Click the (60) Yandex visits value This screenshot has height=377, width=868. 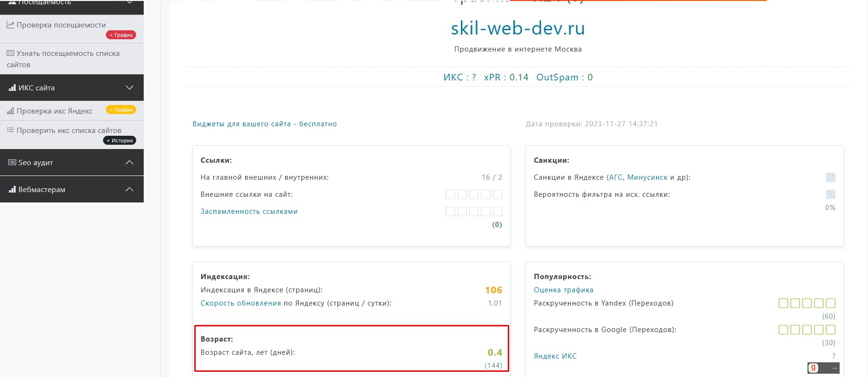[x=829, y=316]
